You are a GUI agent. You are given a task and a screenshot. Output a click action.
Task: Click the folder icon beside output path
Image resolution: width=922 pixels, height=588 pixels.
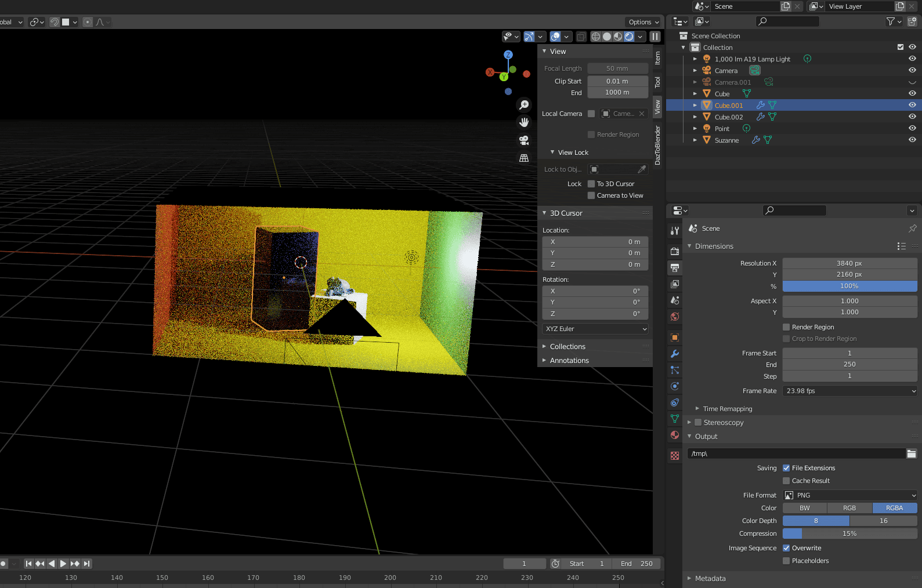click(912, 453)
